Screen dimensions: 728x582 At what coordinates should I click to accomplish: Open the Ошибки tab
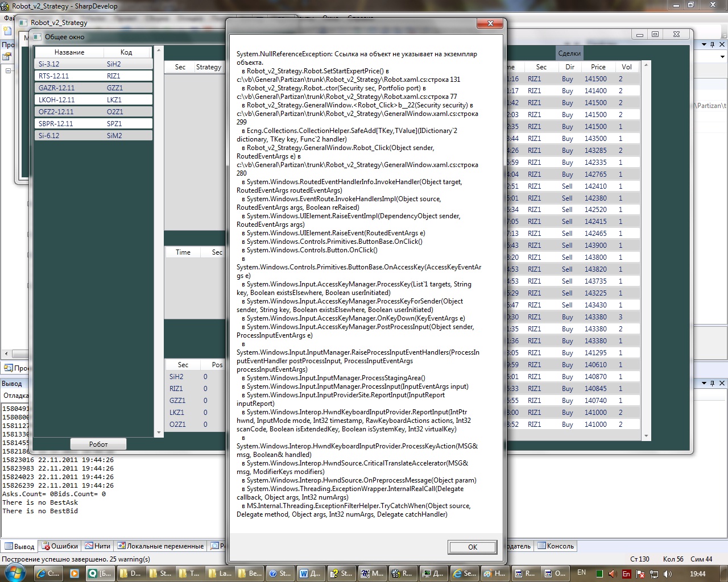(x=60, y=546)
